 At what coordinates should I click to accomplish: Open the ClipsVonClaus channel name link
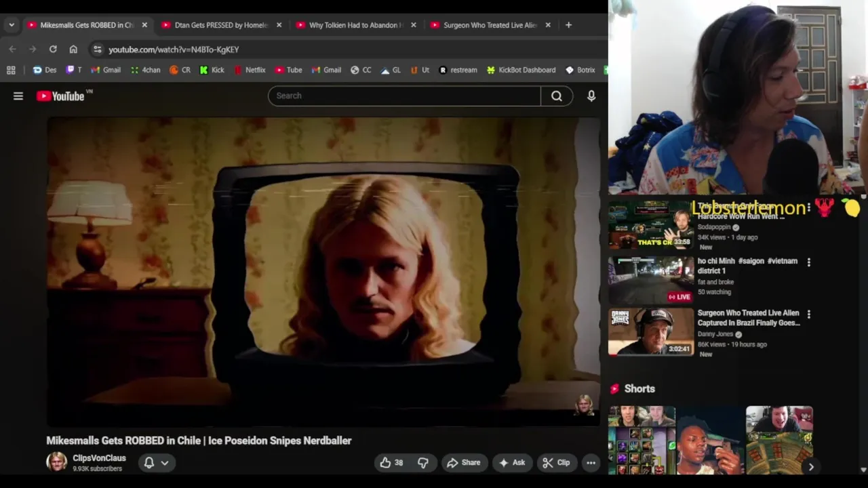click(99, 458)
